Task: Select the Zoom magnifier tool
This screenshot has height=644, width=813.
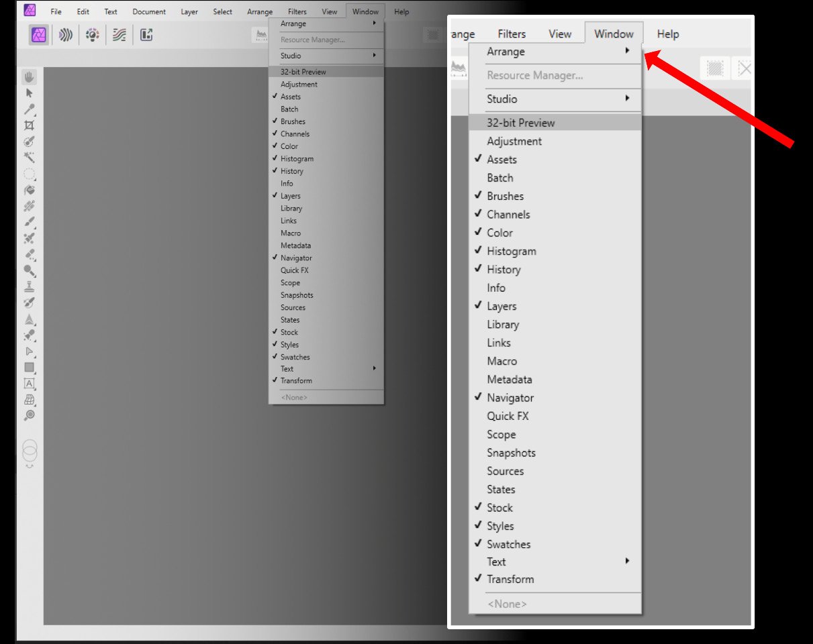Action: pos(30,415)
